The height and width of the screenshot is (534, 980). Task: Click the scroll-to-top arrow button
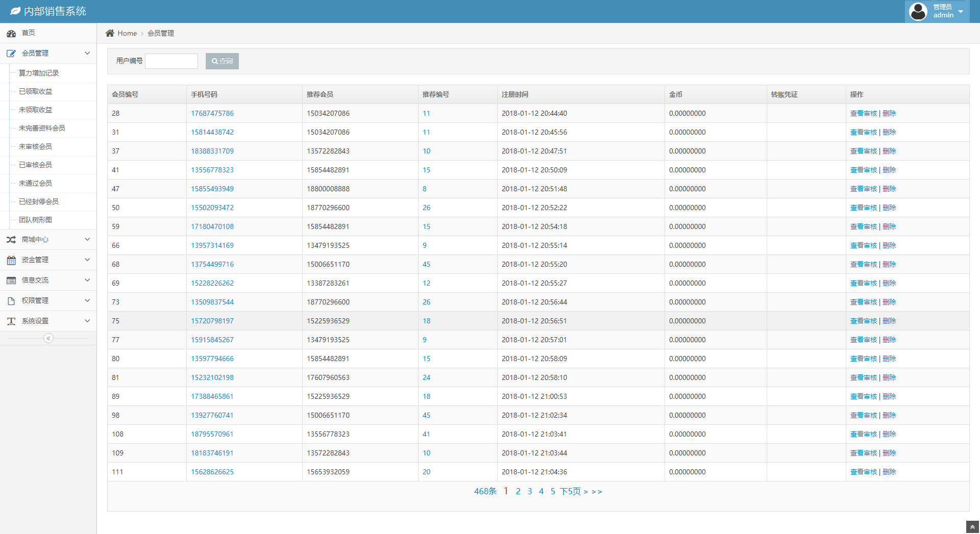[972, 527]
